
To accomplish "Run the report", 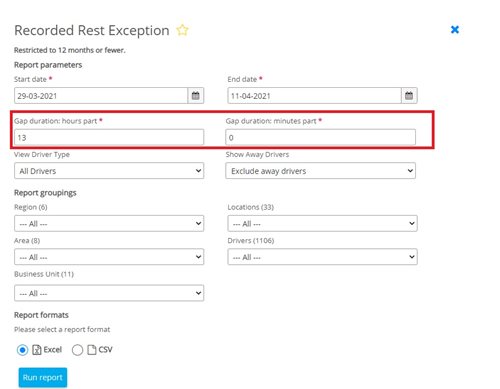I will click(x=43, y=377).
